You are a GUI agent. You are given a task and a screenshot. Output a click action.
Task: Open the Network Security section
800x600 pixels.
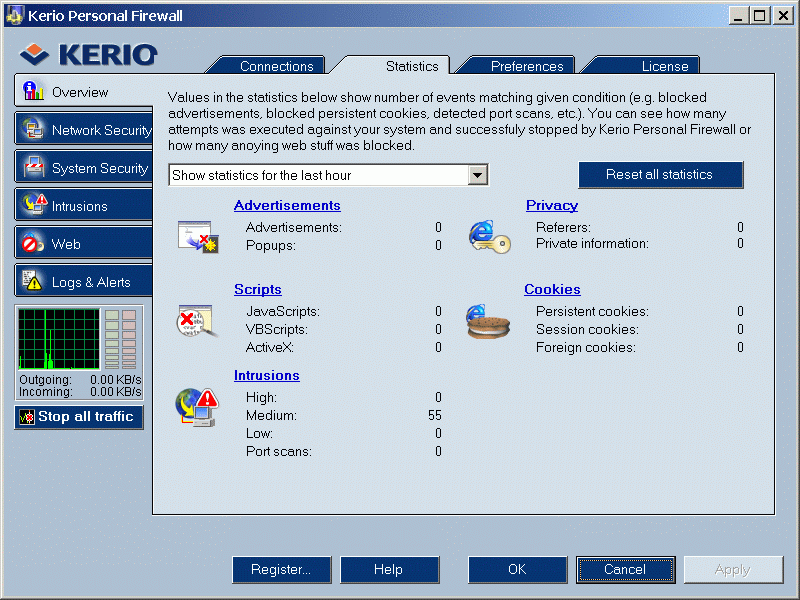click(84, 130)
